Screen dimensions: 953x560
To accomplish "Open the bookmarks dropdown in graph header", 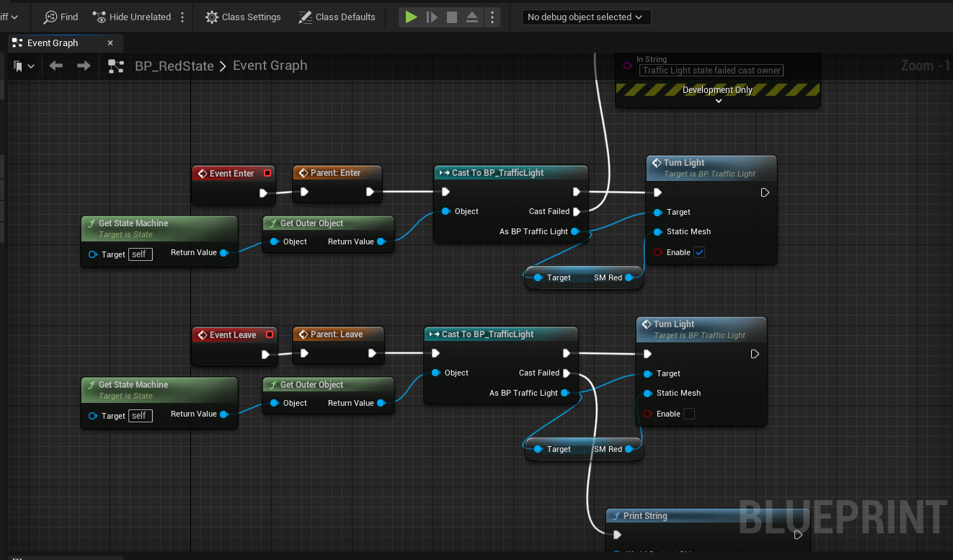I will [x=24, y=66].
